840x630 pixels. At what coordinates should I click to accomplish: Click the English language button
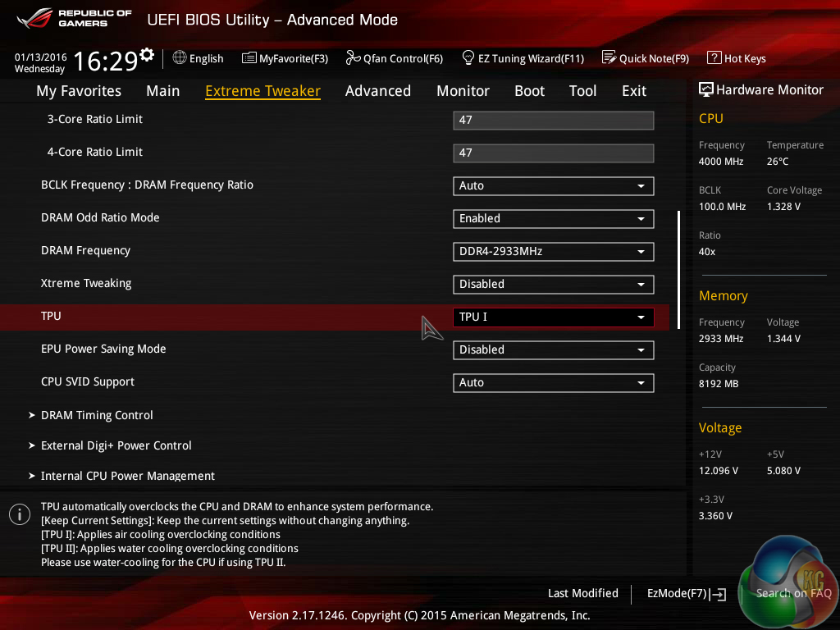(198, 58)
